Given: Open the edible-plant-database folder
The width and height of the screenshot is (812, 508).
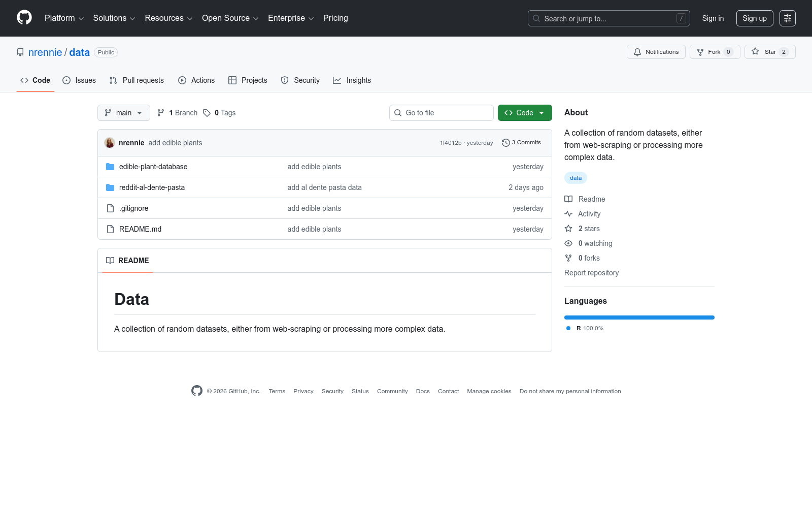Looking at the screenshot, I should coord(153,167).
